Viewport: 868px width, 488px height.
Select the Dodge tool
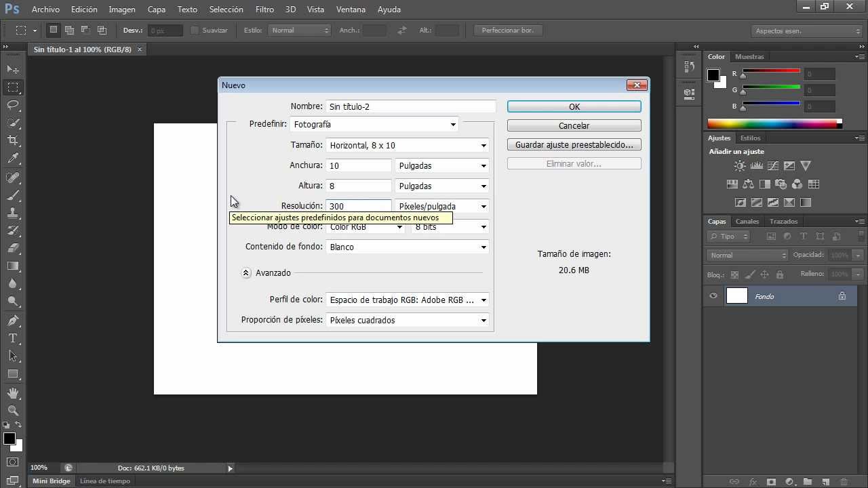(13, 301)
